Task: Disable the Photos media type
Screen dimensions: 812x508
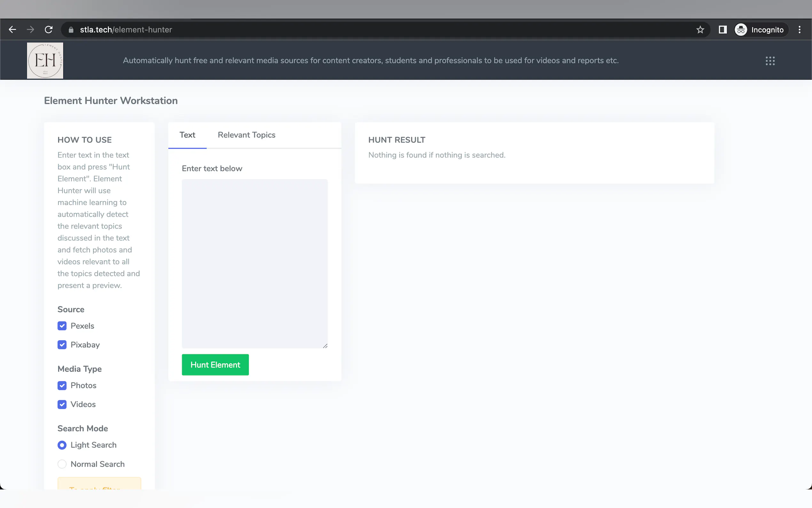Action: point(62,385)
